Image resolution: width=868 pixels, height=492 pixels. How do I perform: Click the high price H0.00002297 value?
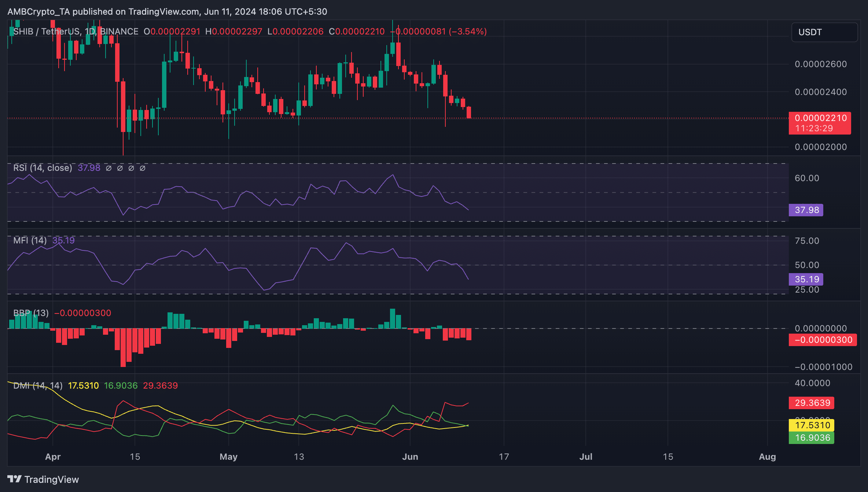coord(234,32)
